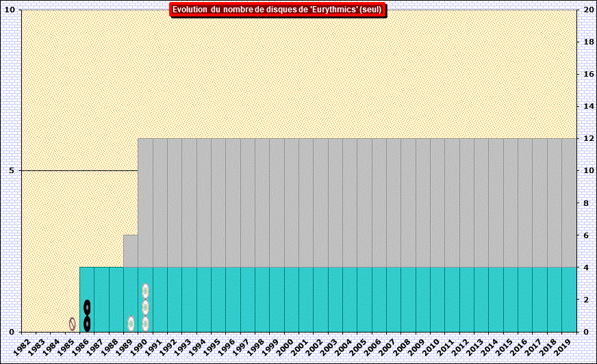Screen dimensions: 597x364
Task: Click the upper black vinyl icon at 1986
Action: pos(87,307)
